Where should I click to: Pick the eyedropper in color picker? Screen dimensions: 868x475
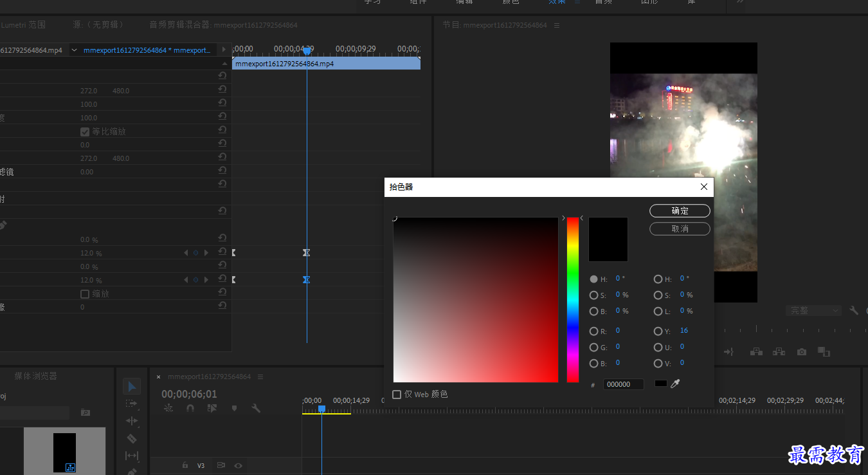coord(675,384)
